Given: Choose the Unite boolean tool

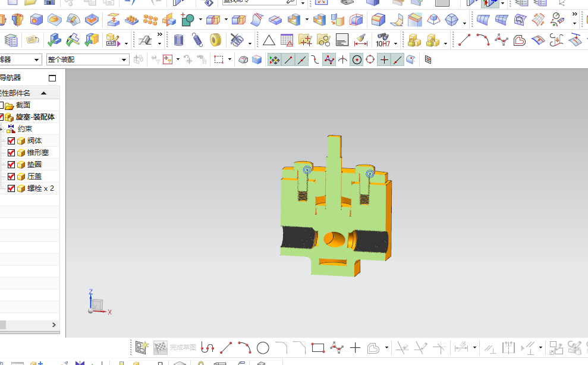Looking at the screenshot, I should (x=187, y=20).
